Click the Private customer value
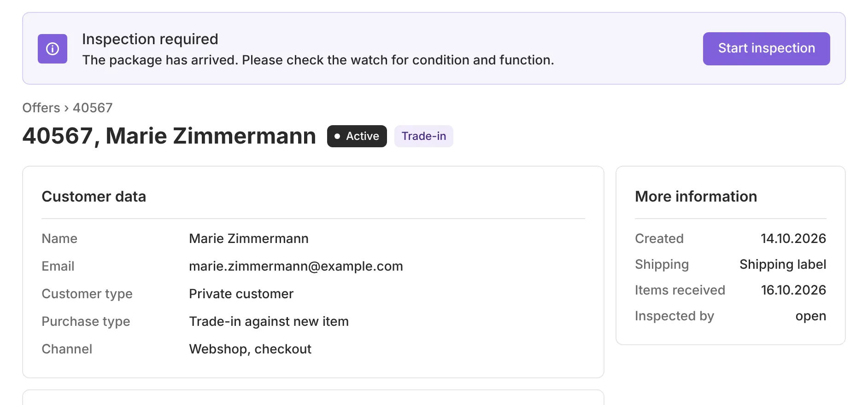 click(241, 294)
